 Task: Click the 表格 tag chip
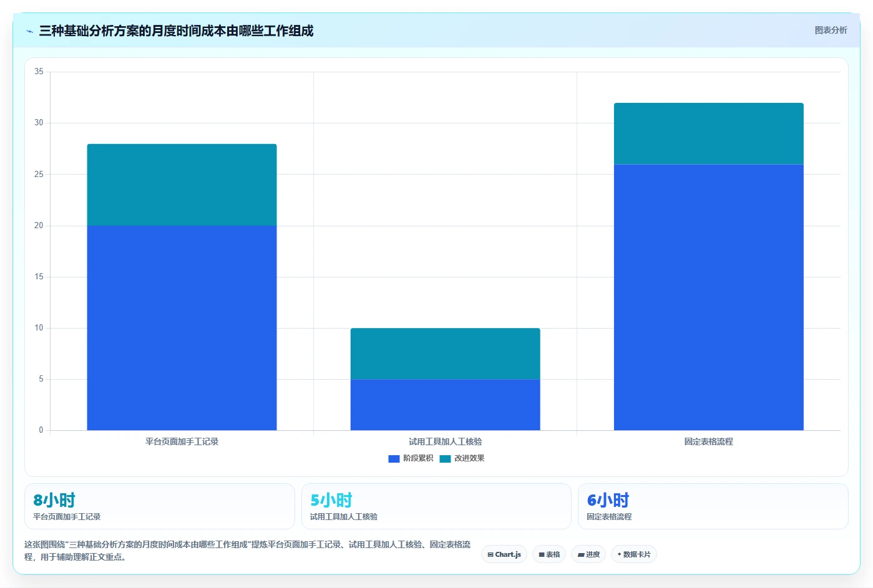tap(549, 554)
